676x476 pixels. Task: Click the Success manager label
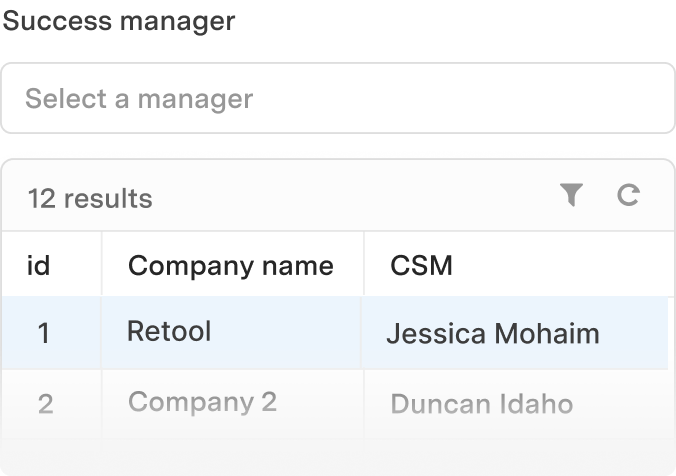pyautogui.click(x=119, y=21)
